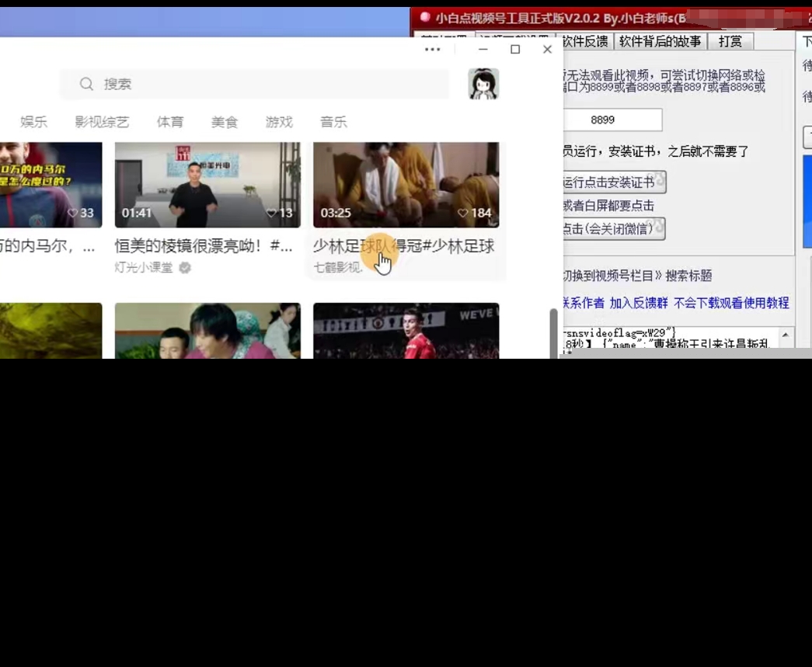Image resolution: width=812 pixels, height=667 pixels.
Task: Click the search magnifier icon
Action: (x=86, y=84)
